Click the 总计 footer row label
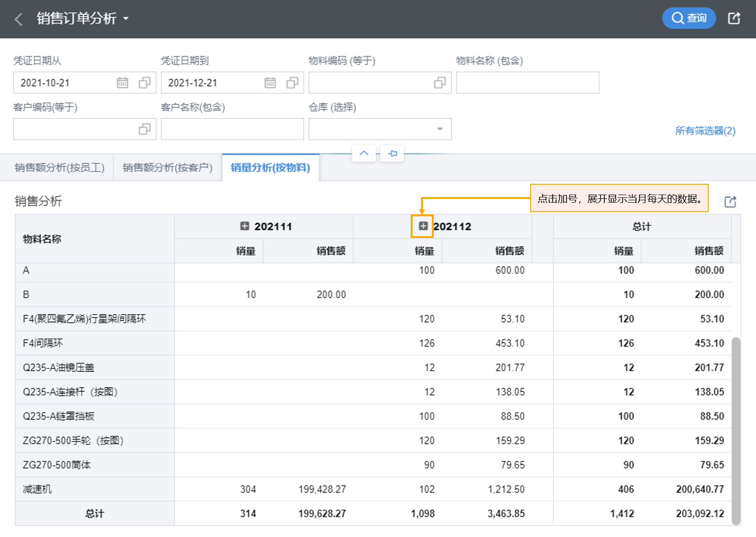 coord(94,513)
